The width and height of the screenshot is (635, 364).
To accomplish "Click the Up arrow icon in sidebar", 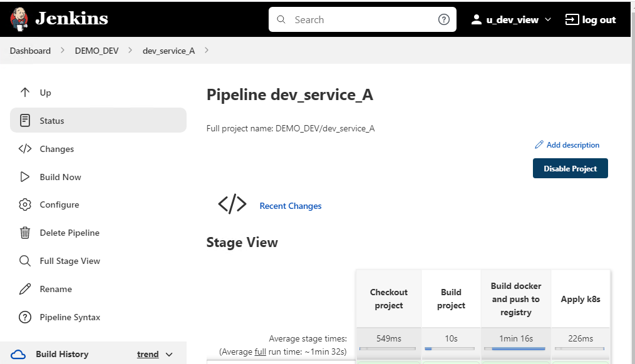I will (x=25, y=93).
